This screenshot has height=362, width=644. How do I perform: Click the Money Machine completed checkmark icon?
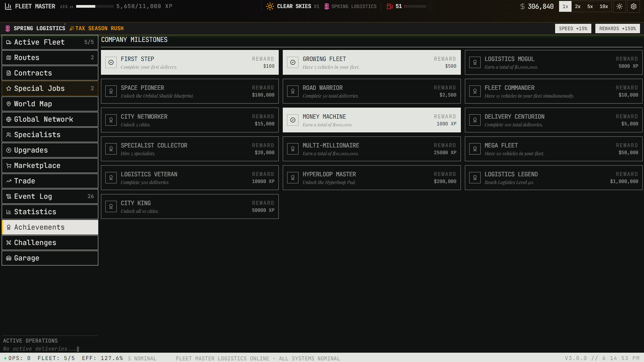tap(293, 120)
